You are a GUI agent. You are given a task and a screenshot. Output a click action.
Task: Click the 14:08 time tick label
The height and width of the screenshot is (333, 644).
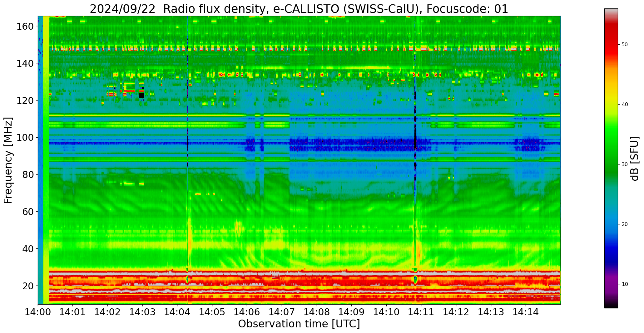[x=317, y=311]
